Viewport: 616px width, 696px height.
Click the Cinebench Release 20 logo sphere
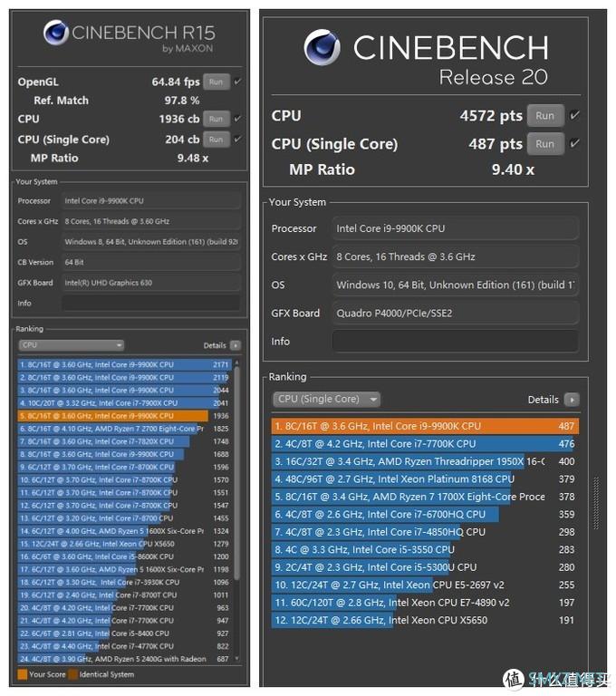[x=322, y=47]
